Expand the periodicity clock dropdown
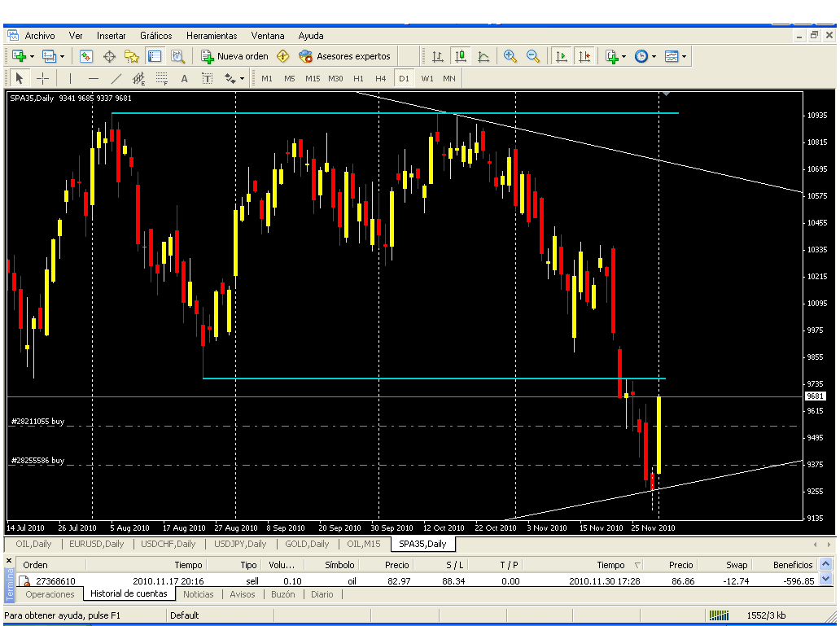This screenshot has width=840, height=626. click(x=654, y=56)
